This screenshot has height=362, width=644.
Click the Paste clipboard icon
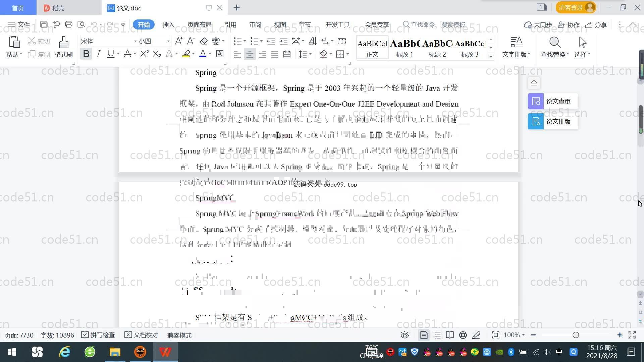pyautogui.click(x=14, y=42)
